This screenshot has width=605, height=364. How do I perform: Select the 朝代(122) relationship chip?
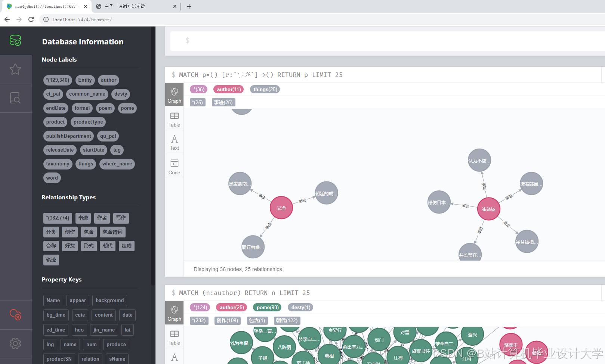[287, 320]
